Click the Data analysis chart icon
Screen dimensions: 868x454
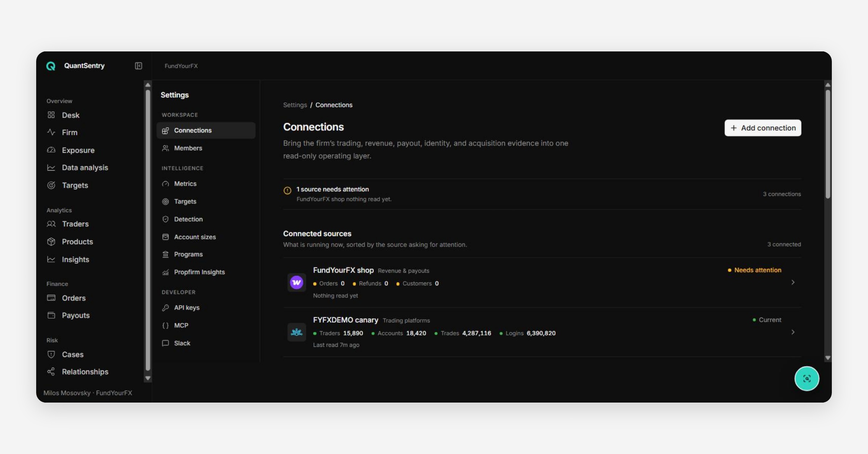(51, 168)
